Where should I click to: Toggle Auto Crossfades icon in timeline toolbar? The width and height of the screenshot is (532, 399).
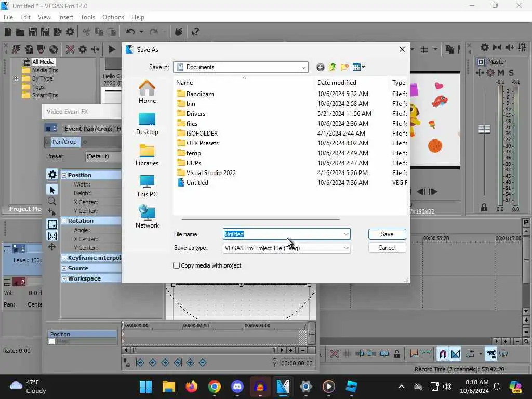click(x=456, y=354)
